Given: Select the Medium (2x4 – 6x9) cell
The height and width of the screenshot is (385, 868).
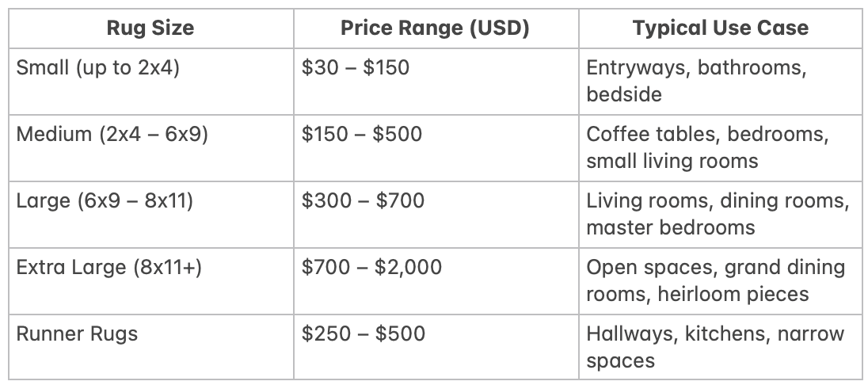Looking at the screenshot, I should [112, 134].
